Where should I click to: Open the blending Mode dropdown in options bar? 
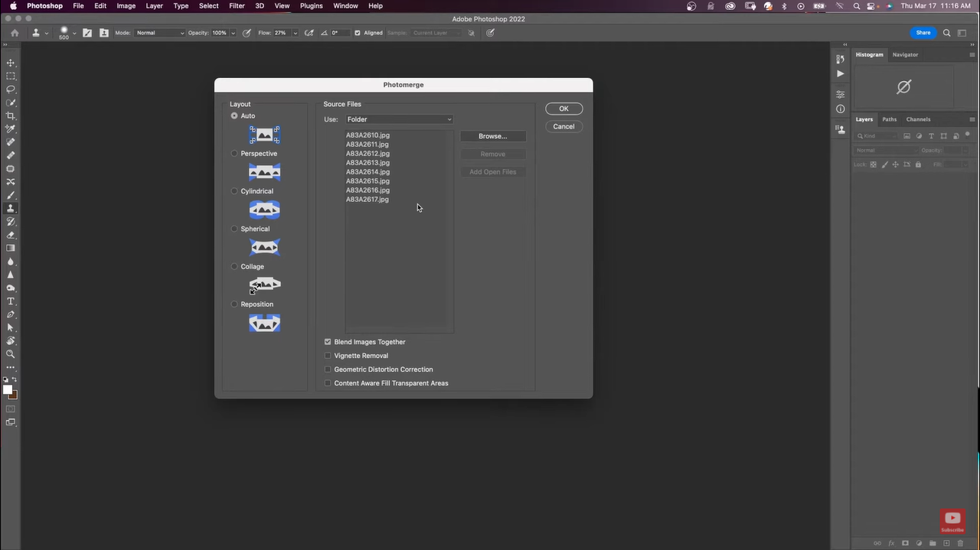coord(159,33)
